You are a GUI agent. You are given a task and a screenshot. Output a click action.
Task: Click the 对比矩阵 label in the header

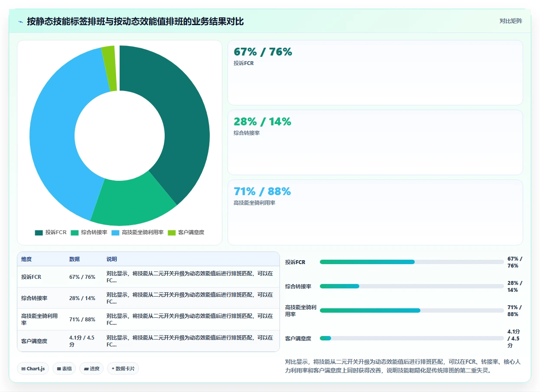[511, 21]
